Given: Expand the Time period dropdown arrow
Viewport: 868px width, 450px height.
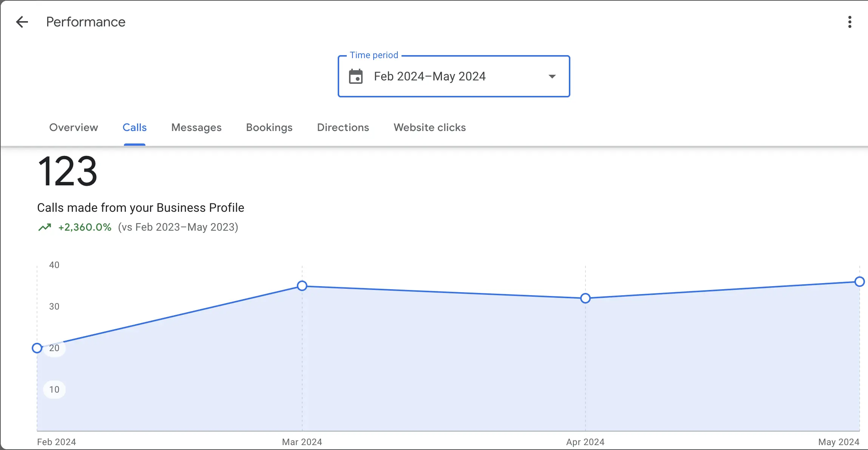Looking at the screenshot, I should (x=552, y=77).
